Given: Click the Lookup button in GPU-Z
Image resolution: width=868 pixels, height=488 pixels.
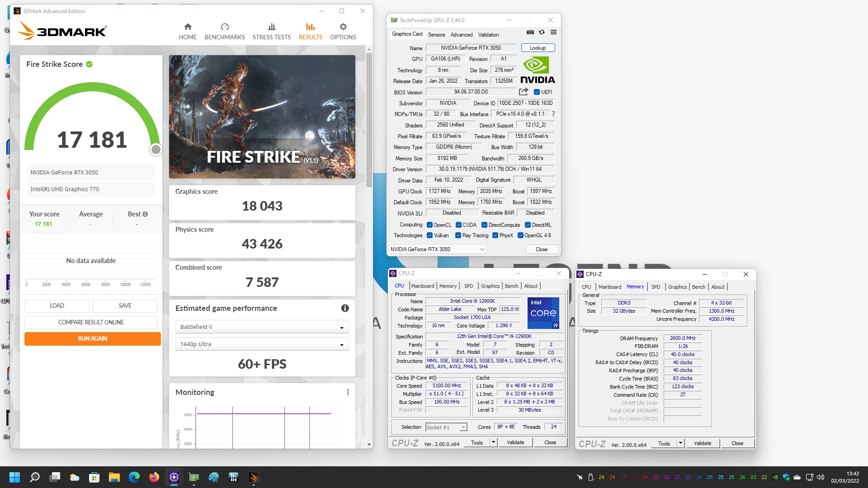Looking at the screenshot, I should point(538,48).
